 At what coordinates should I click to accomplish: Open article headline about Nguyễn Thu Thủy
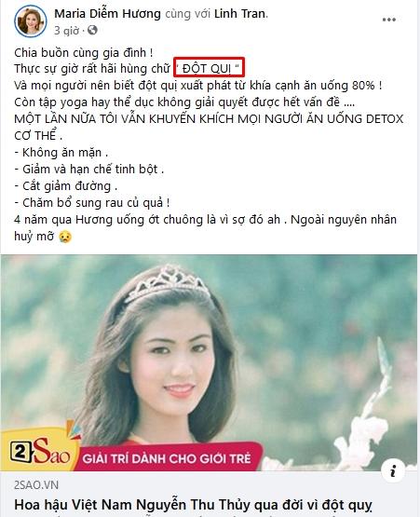click(x=193, y=505)
